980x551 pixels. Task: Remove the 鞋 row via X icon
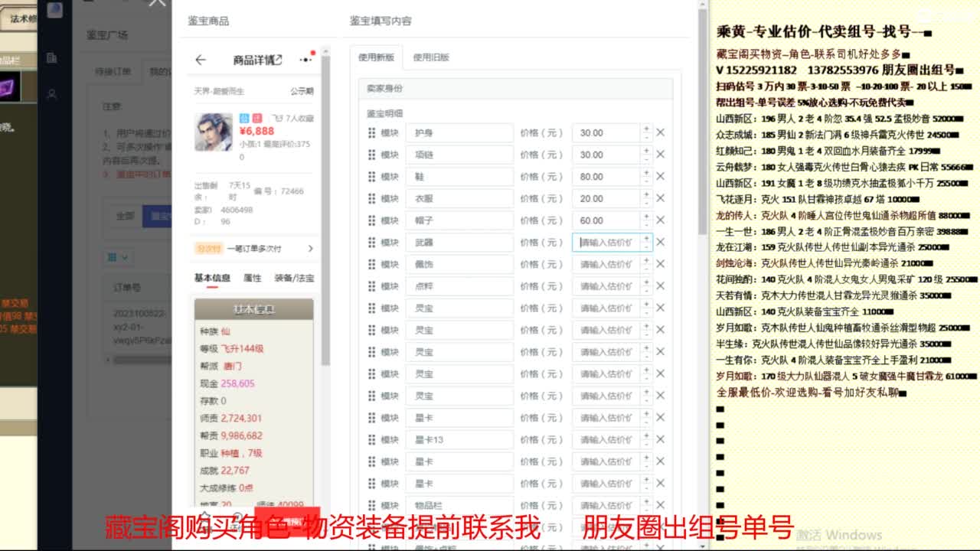pyautogui.click(x=660, y=176)
